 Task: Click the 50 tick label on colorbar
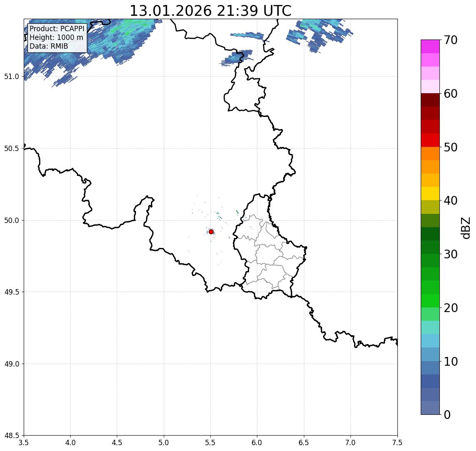tap(451, 147)
